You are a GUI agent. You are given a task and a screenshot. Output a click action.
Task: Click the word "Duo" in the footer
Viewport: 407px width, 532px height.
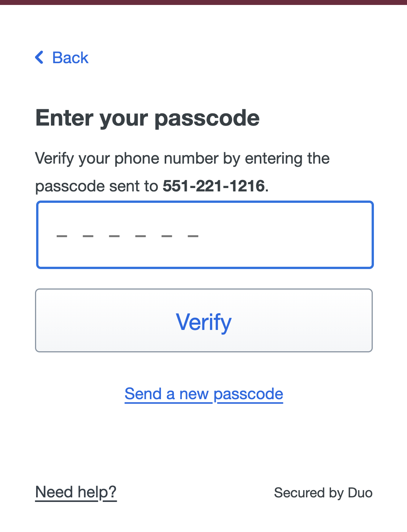pyautogui.click(x=360, y=493)
